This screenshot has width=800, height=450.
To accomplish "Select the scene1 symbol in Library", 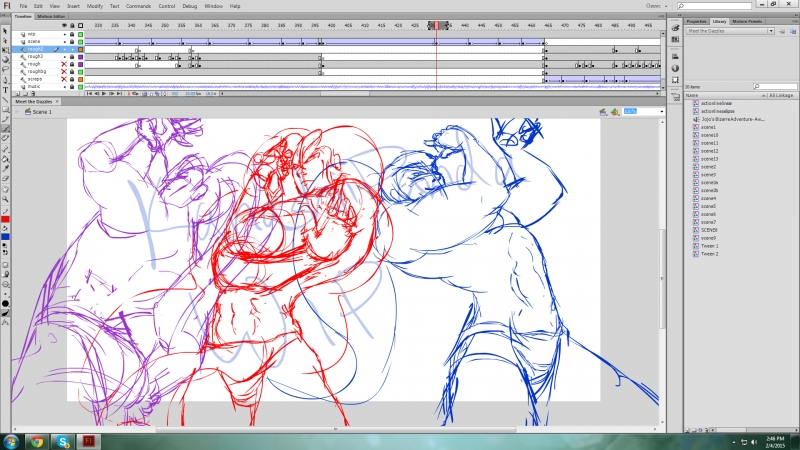I will [x=708, y=127].
